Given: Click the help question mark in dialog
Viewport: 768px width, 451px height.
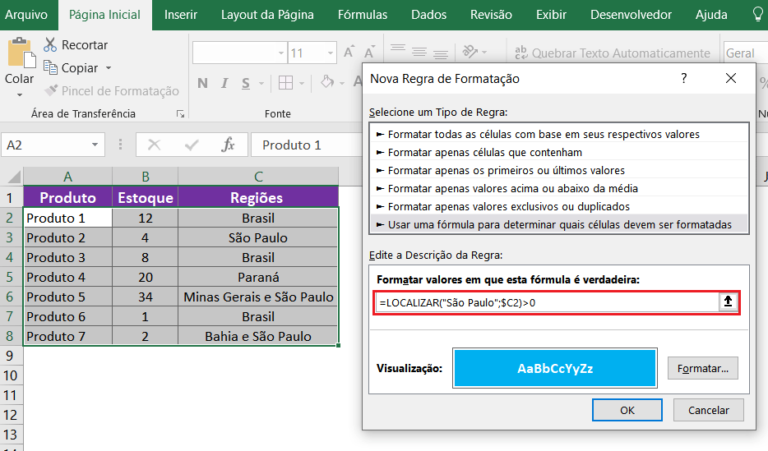Looking at the screenshot, I should coord(683,78).
